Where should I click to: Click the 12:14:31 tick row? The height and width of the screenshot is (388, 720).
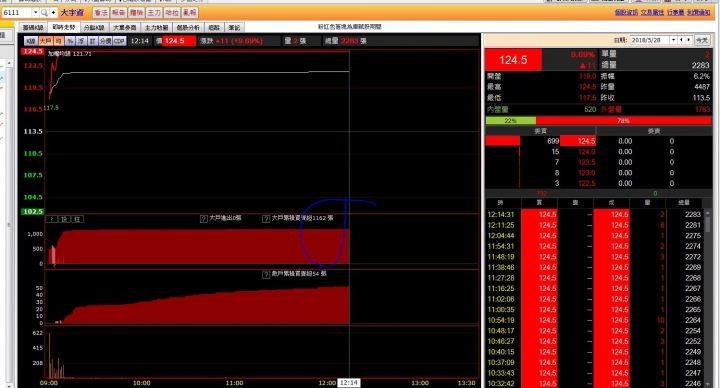click(x=595, y=214)
